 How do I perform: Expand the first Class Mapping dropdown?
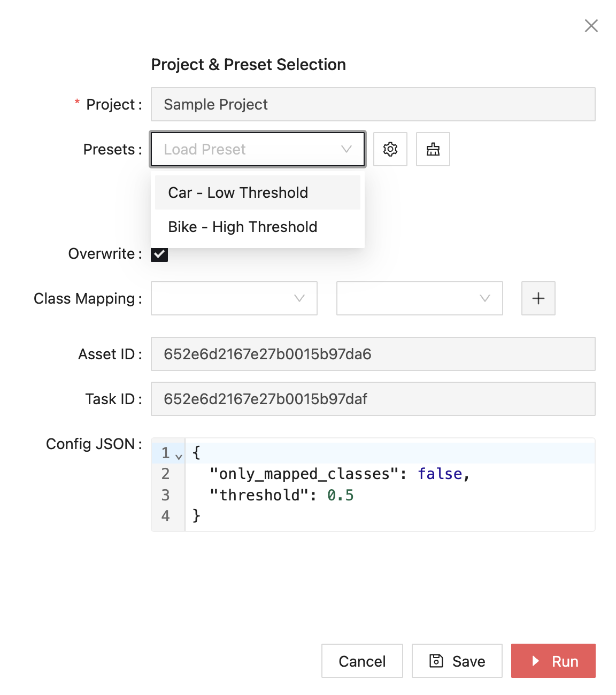coord(234,298)
